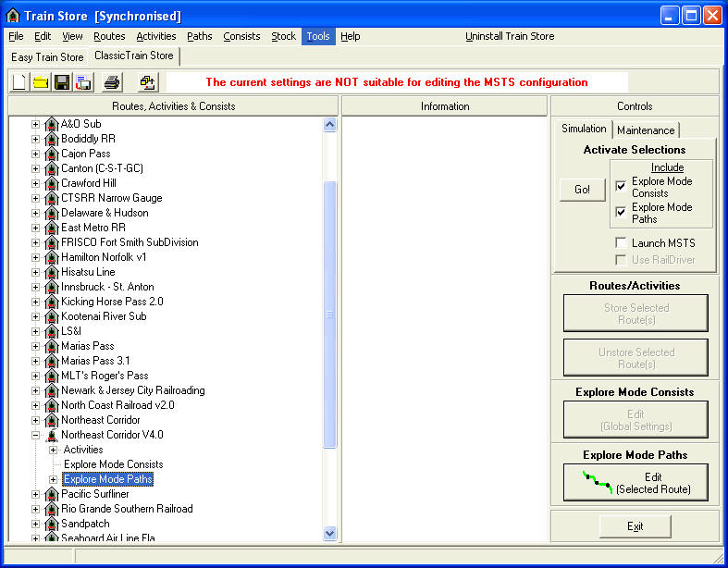Expand the Hamilton Norfolk v1 route
The width and height of the screenshot is (728, 568).
(35, 257)
